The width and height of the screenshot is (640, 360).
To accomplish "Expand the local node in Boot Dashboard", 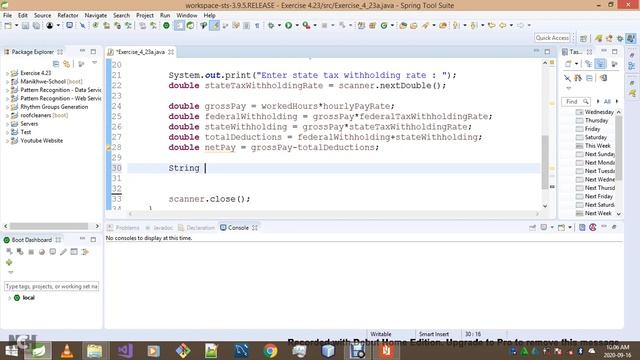I will (9, 298).
